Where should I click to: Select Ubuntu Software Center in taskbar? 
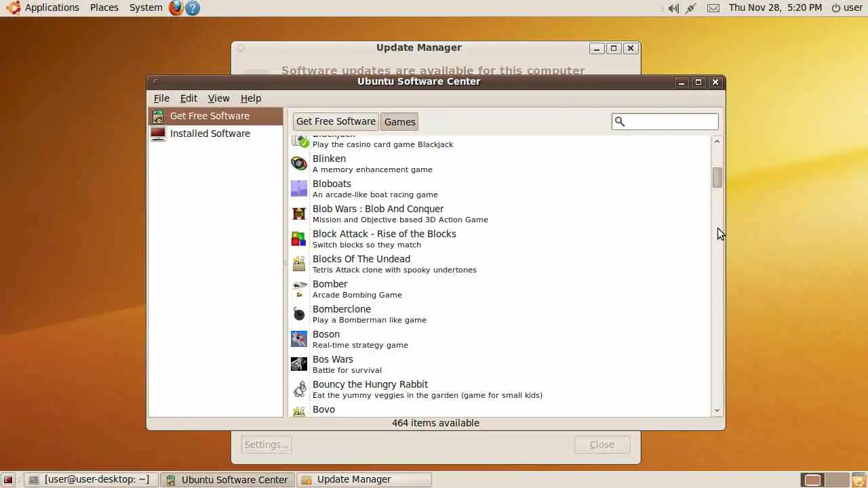pos(228,480)
